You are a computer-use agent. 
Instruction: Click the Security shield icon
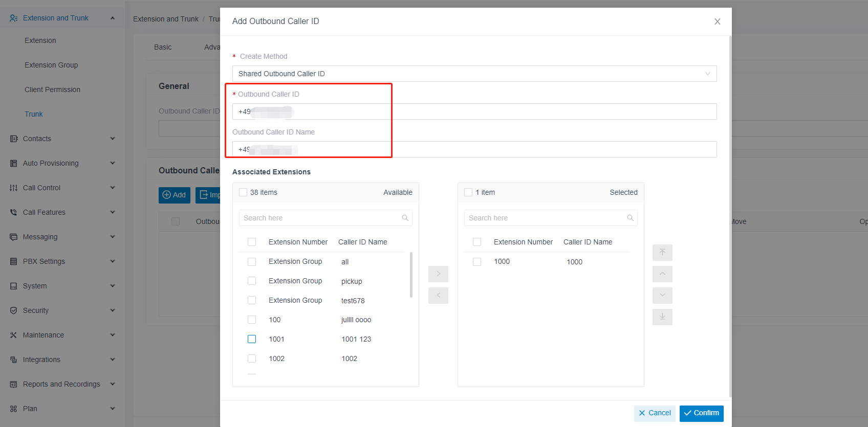point(14,310)
